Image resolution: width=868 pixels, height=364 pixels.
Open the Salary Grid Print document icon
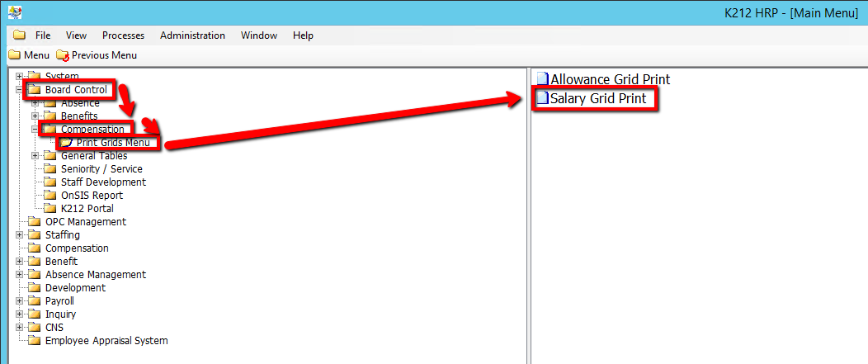542,99
